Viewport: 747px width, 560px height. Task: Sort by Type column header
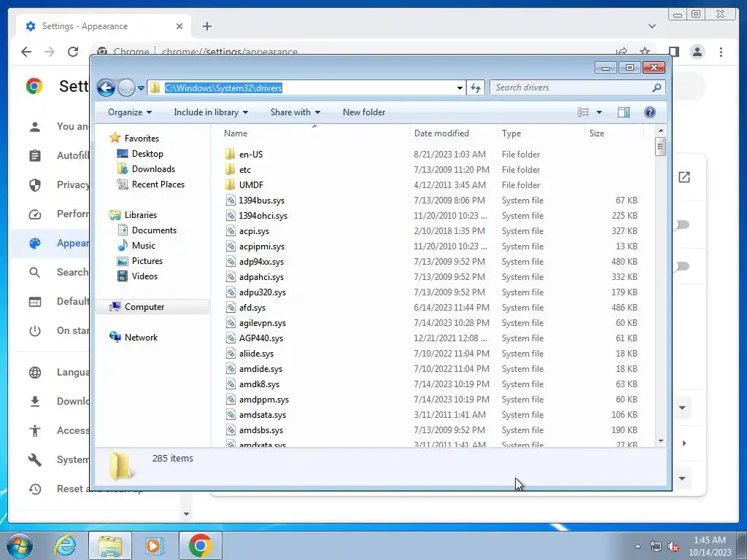511,133
